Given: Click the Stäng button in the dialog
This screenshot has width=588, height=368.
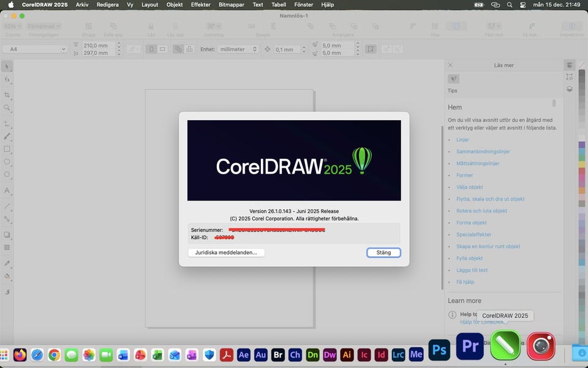Looking at the screenshot, I should tap(383, 253).
